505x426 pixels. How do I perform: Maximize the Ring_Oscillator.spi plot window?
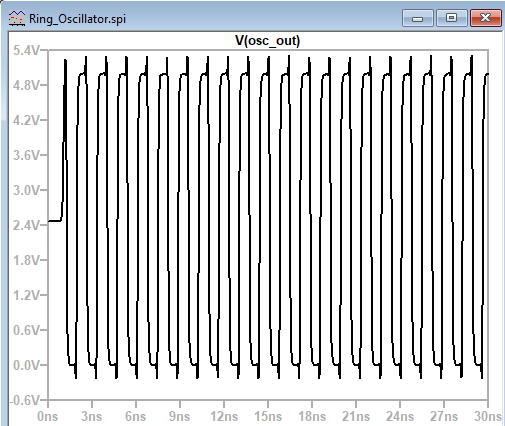coord(451,18)
